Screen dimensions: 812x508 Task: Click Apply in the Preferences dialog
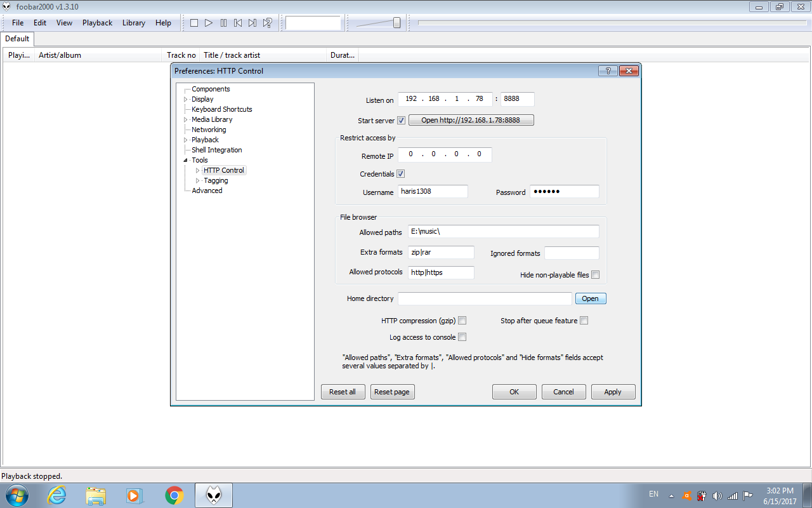point(613,392)
